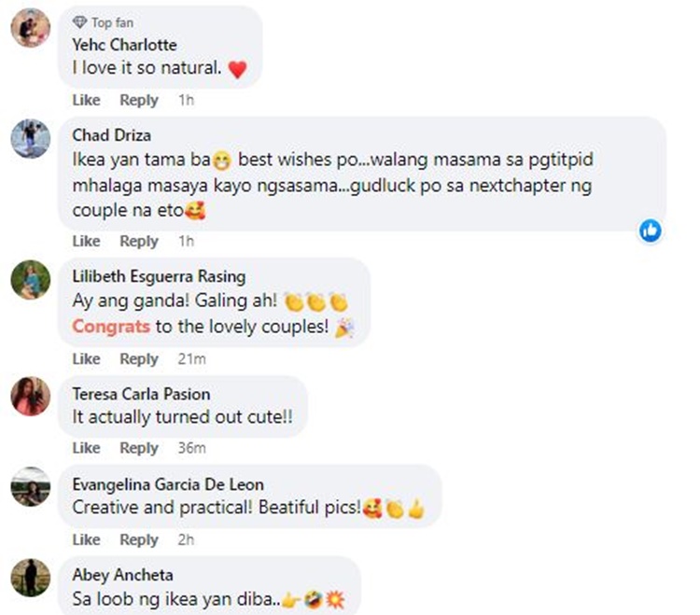The width and height of the screenshot is (700, 615).
Task: Like Yehc Charlotte's comment
Action: (x=86, y=100)
